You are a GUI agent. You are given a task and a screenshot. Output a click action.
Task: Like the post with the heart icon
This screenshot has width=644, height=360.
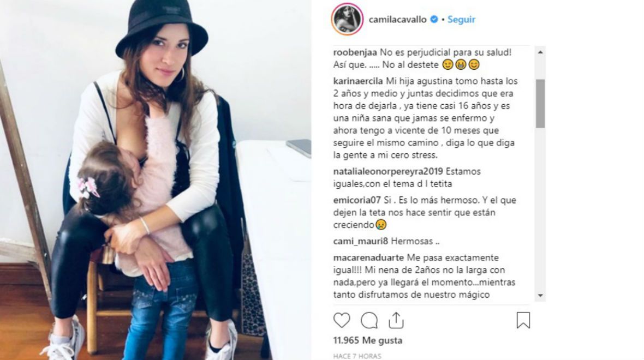coord(342,320)
